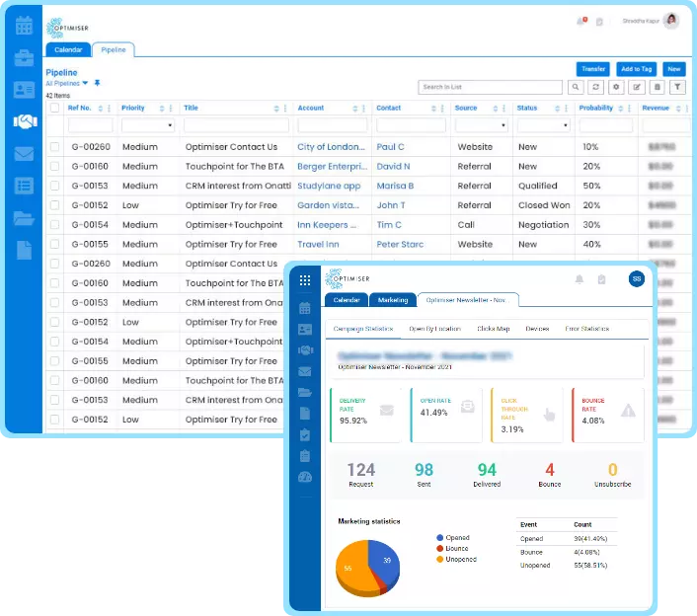The width and height of the screenshot is (697, 616).
Task: Pin the All Pipelines view
Action: 97,83
